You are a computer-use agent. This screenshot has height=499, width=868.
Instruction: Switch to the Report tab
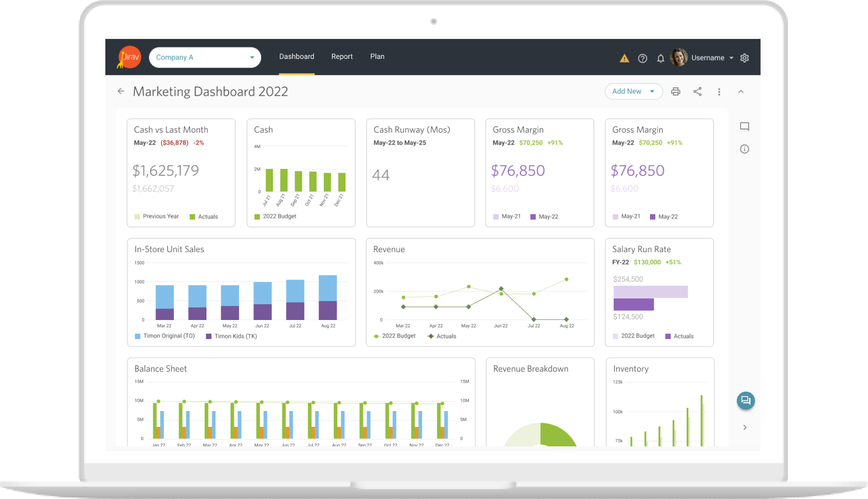point(342,56)
